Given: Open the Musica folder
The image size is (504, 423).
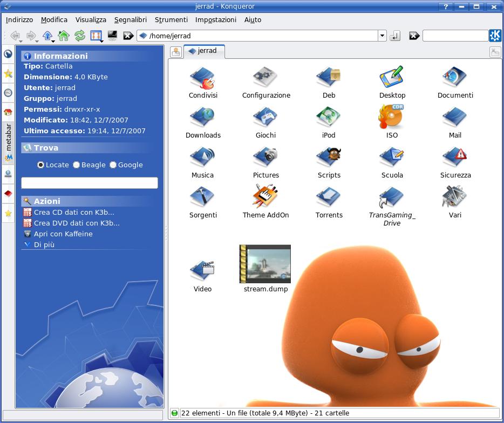Looking at the screenshot, I should (202, 162).
